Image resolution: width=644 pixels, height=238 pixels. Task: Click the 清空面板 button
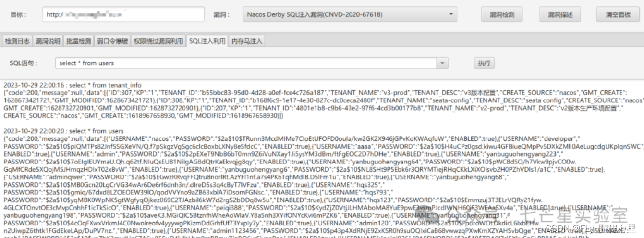(618, 14)
